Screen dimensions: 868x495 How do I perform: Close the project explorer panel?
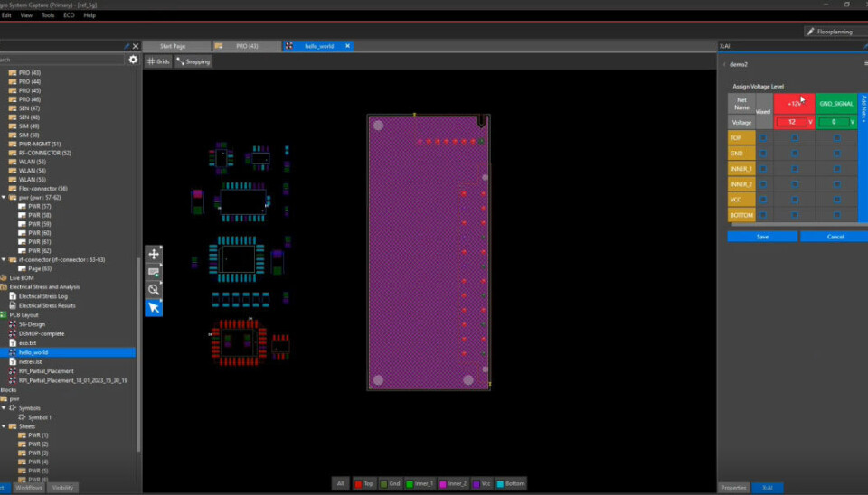point(136,46)
